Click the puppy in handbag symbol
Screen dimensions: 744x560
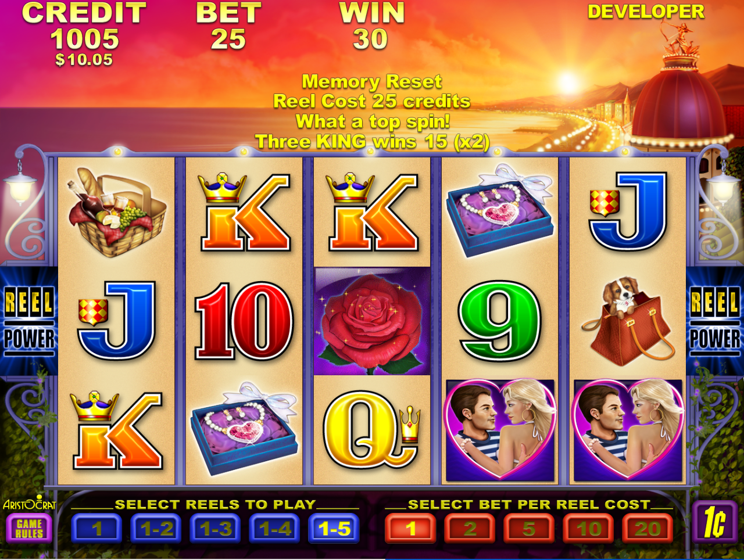(x=629, y=321)
